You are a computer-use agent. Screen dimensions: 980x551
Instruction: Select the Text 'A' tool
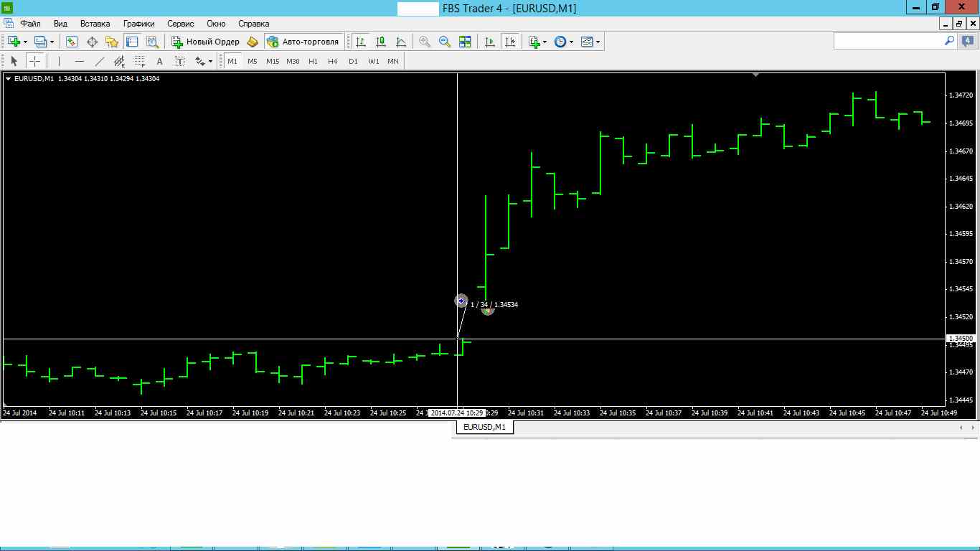(160, 61)
